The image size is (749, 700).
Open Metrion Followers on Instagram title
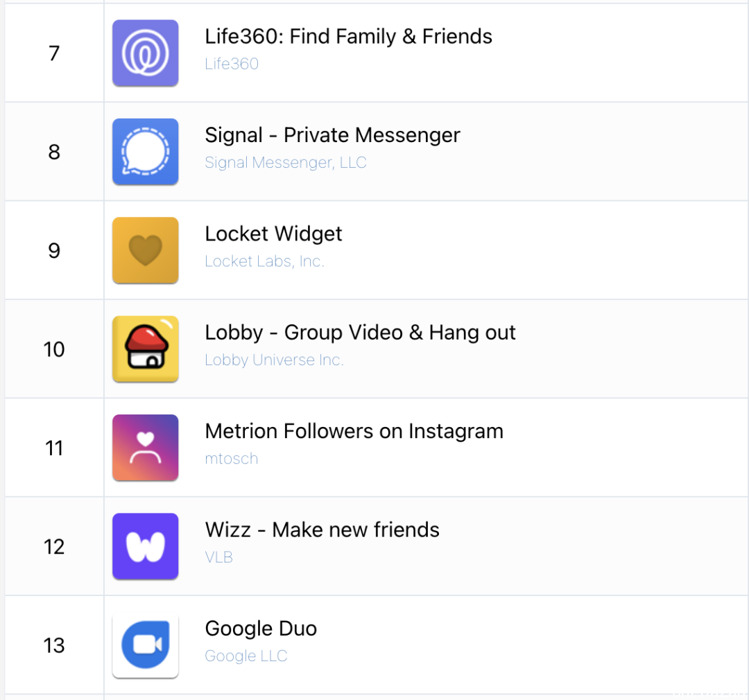pos(354,431)
